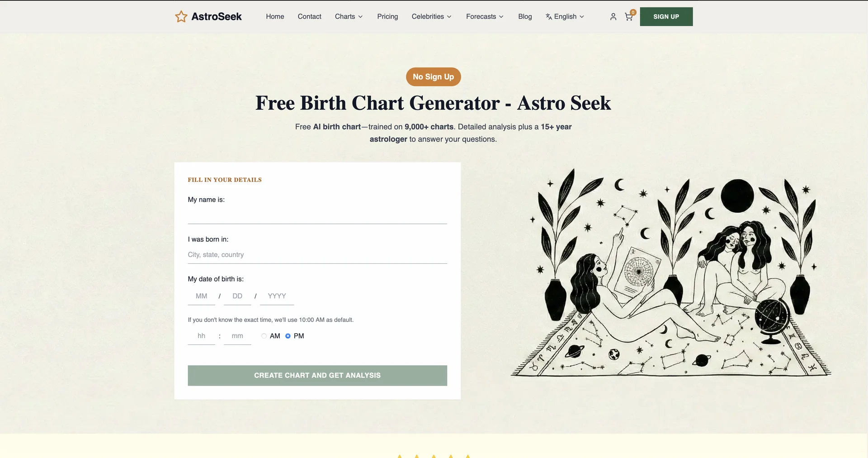Select the PM radio button

pyautogui.click(x=288, y=336)
